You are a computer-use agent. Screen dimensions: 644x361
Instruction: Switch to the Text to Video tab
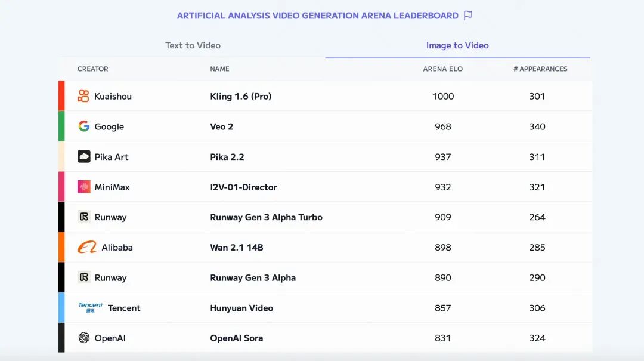(193, 45)
